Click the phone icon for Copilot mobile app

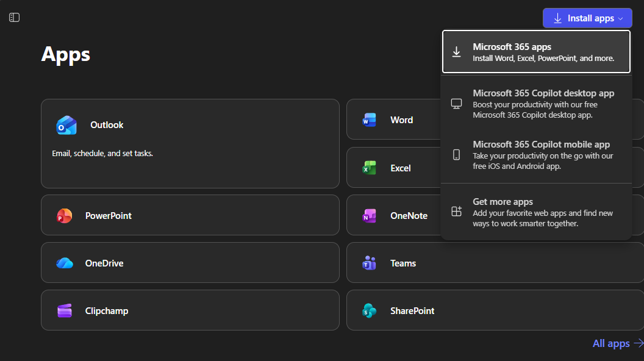(456, 155)
